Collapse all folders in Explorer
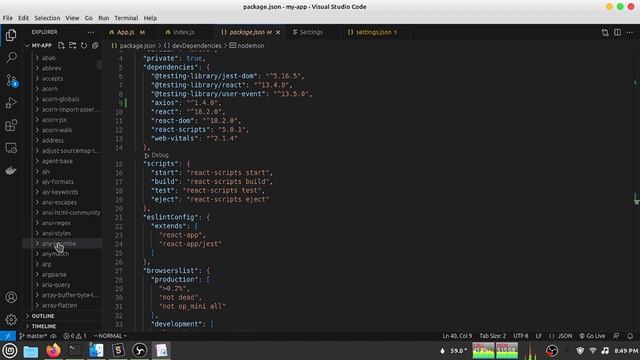Viewport: 640px width, 360px height. pos(95,45)
